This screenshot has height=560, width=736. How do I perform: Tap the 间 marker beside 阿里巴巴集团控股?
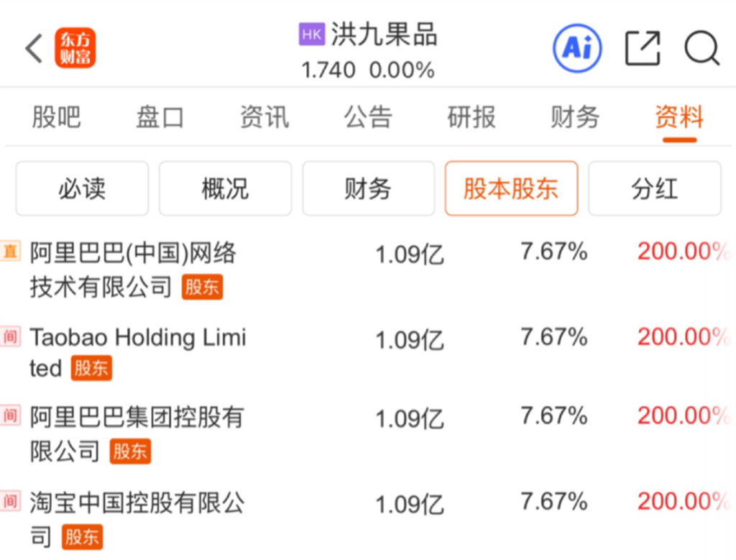[x=10, y=415]
